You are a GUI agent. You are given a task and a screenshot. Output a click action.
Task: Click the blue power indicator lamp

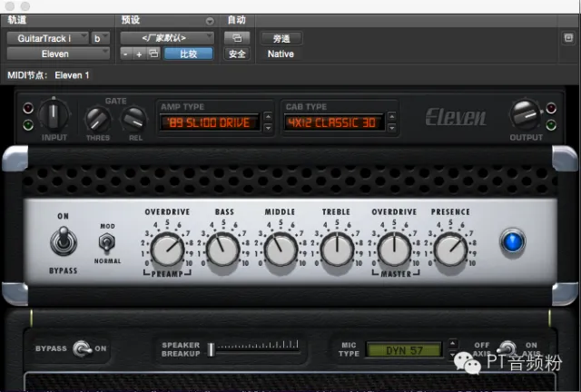click(513, 241)
